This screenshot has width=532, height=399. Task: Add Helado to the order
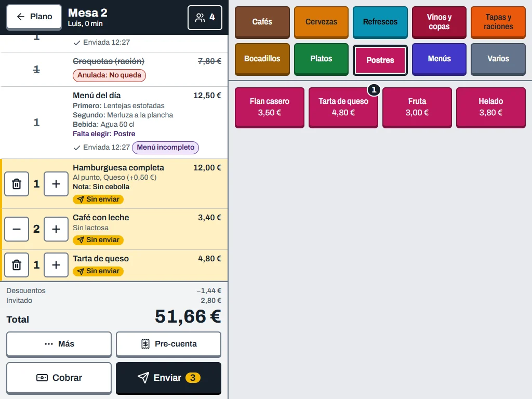(x=491, y=107)
